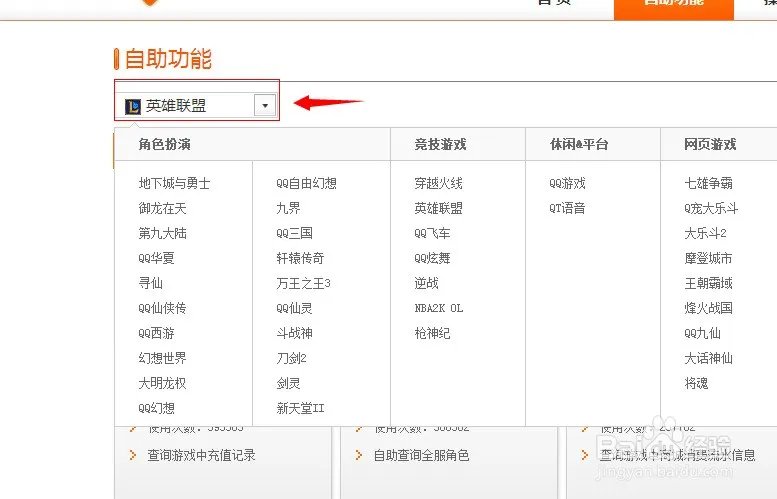This screenshot has width=777, height=499.
Task: Choose 大乐斗2 entry
Action: 705,233
